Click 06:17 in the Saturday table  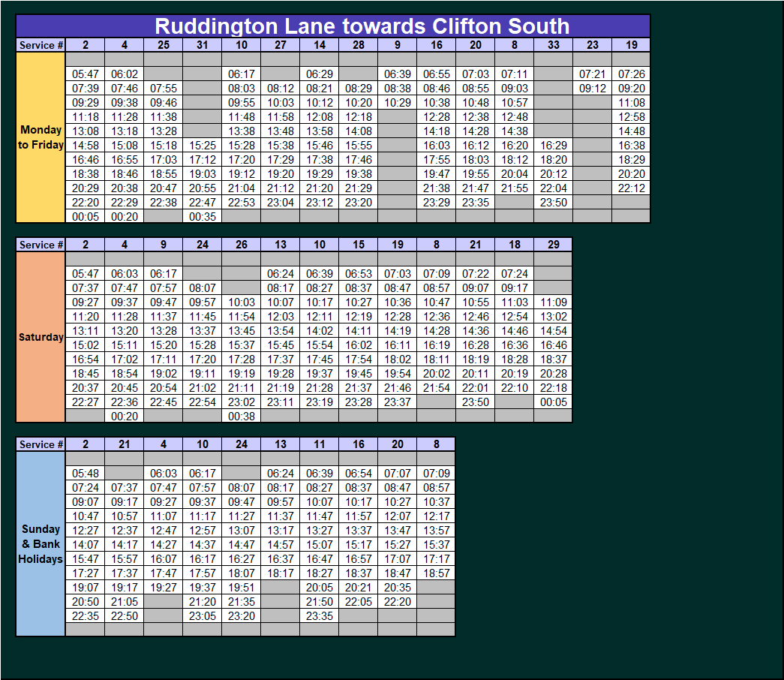click(x=164, y=274)
